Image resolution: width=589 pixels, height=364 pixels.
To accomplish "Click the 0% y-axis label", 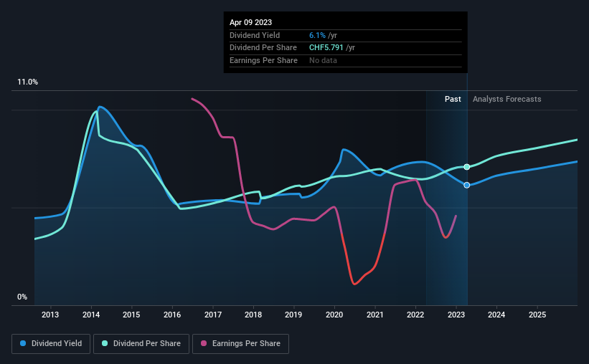I will click(22, 297).
